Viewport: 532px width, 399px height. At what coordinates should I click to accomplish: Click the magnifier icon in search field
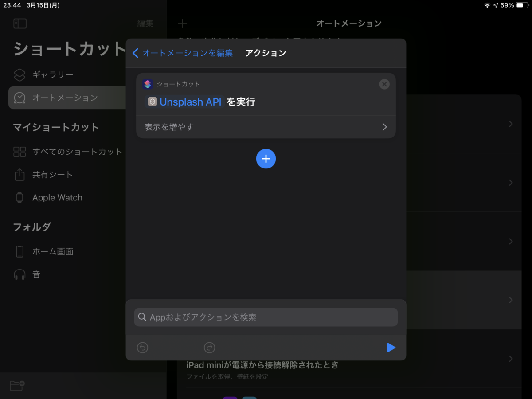tap(142, 317)
